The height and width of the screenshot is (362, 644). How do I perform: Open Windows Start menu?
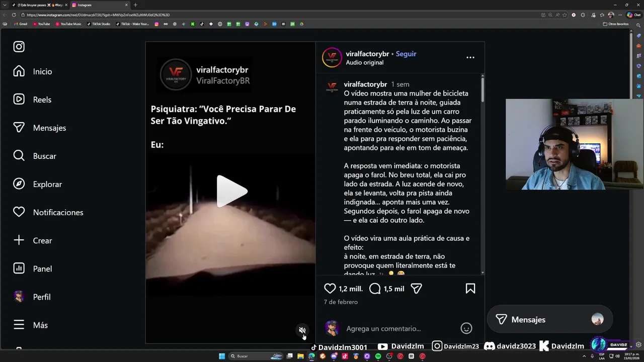coord(222,356)
